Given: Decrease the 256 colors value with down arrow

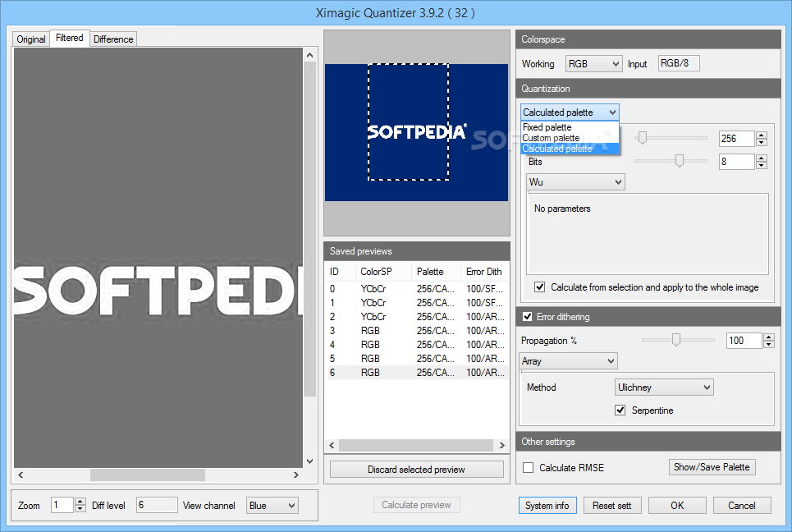Looking at the screenshot, I should pyautogui.click(x=762, y=143).
